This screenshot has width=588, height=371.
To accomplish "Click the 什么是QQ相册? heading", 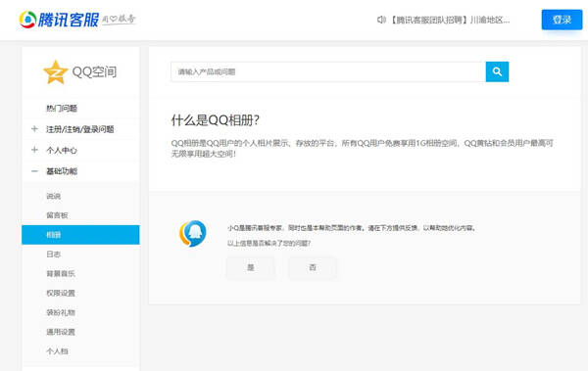I will tap(216, 120).
